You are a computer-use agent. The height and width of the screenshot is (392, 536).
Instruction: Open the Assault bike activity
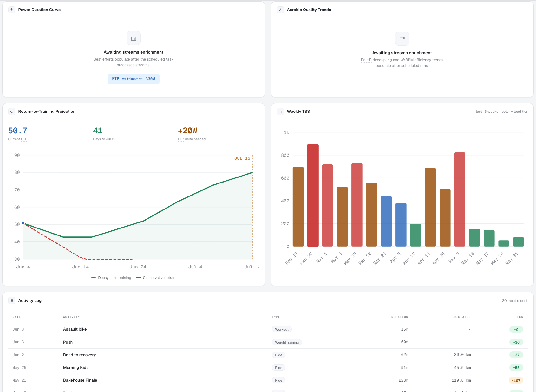click(75, 329)
